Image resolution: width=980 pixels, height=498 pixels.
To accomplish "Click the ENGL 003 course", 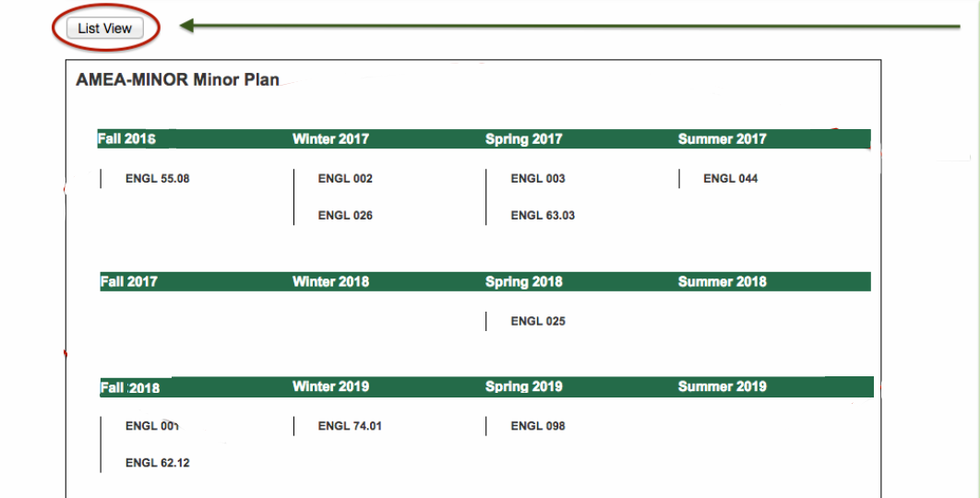I will [x=538, y=179].
